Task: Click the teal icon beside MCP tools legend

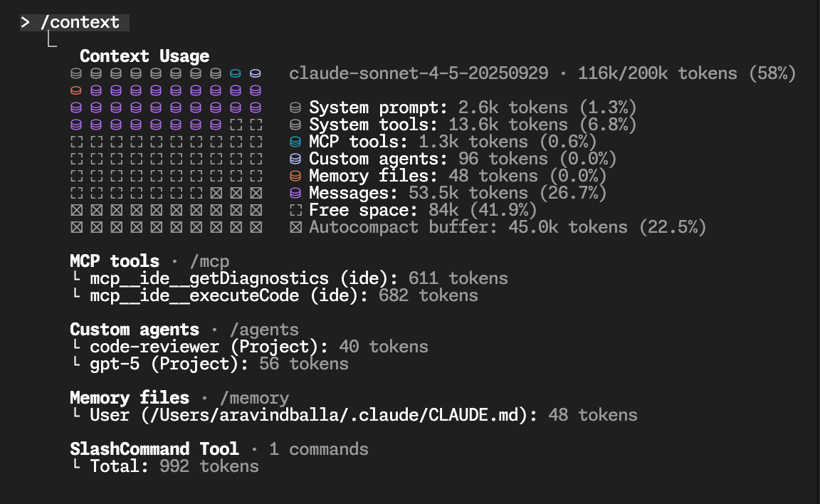Action: coord(295,142)
